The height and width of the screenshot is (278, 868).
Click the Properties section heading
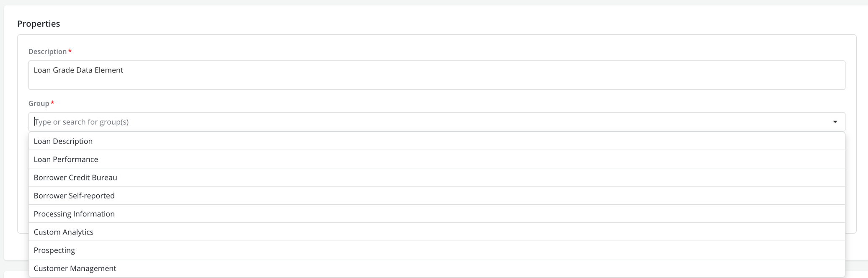[39, 24]
